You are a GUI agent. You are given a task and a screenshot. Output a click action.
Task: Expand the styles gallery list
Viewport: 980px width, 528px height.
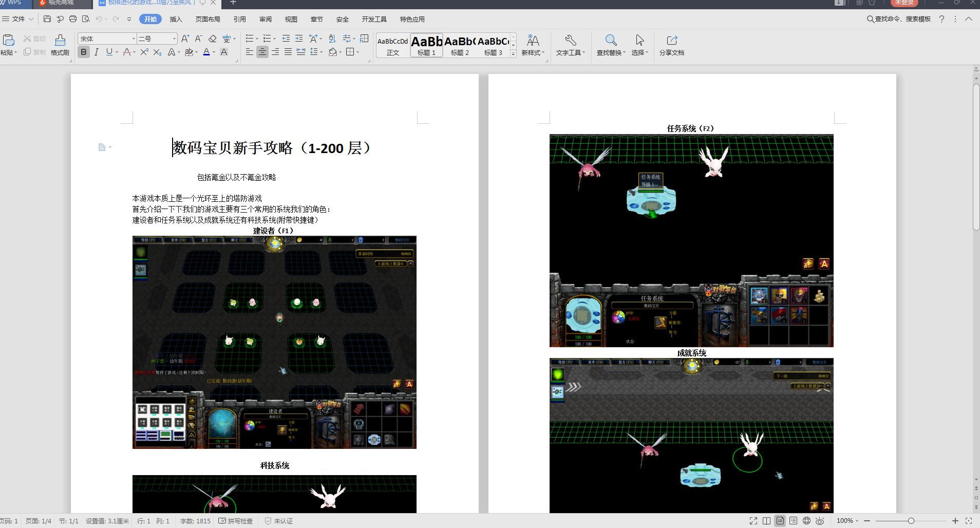(513, 53)
